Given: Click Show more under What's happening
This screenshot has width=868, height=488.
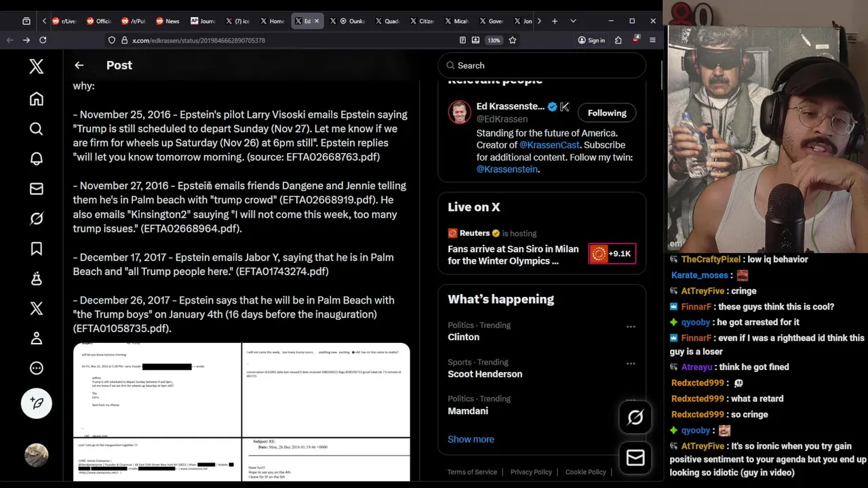Looking at the screenshot, I should 471,439.
